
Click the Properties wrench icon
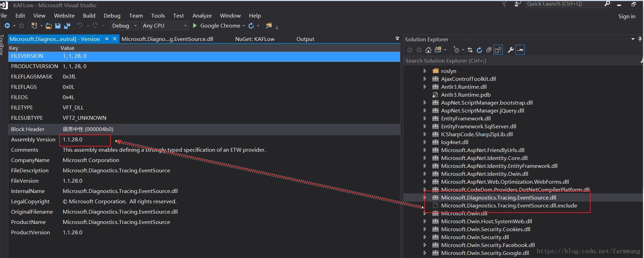(511, 50)
